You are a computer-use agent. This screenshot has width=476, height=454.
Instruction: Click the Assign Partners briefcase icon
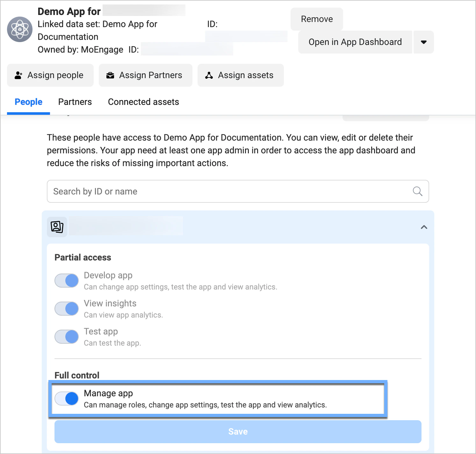[110, 75]
